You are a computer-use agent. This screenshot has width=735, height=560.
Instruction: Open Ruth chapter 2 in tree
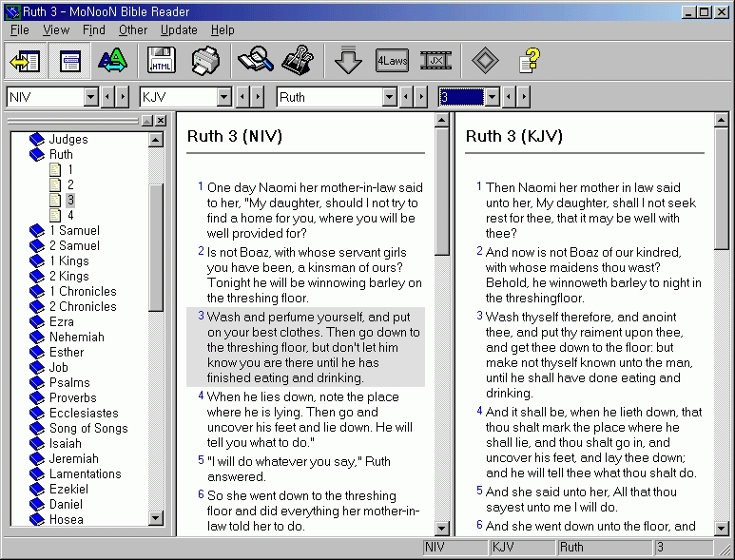pyautogui.click(x=70, y=184)
